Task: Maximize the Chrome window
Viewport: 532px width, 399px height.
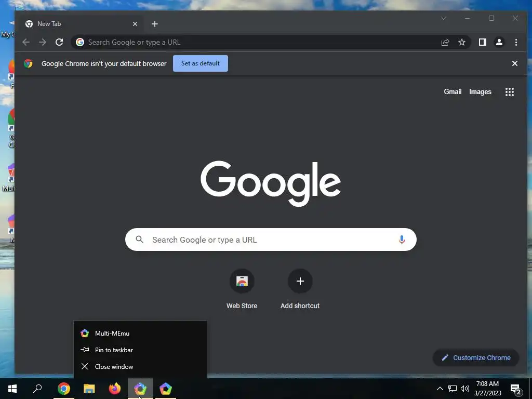Action: pos(491,18)
